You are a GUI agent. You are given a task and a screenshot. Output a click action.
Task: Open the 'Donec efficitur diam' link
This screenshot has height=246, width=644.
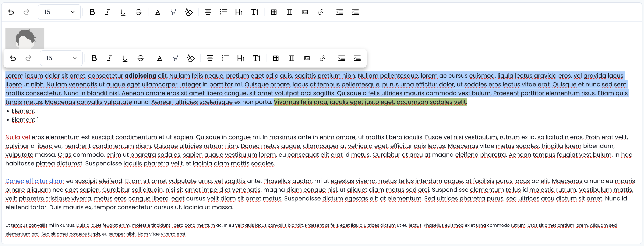click(35, 181)
